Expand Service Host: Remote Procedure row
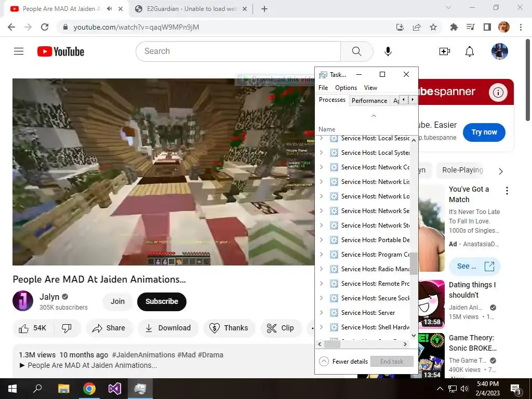Screen dimensions: 532x399 click(x=321, y=284)
